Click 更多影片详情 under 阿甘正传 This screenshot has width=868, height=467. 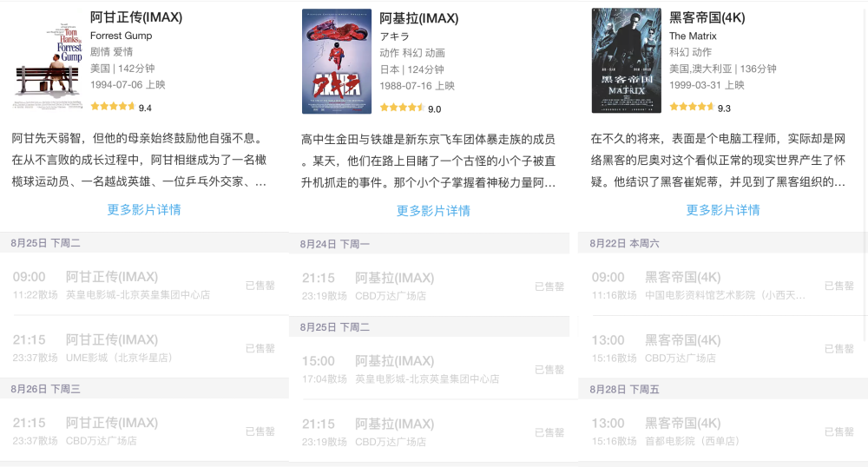pos(144,210)
